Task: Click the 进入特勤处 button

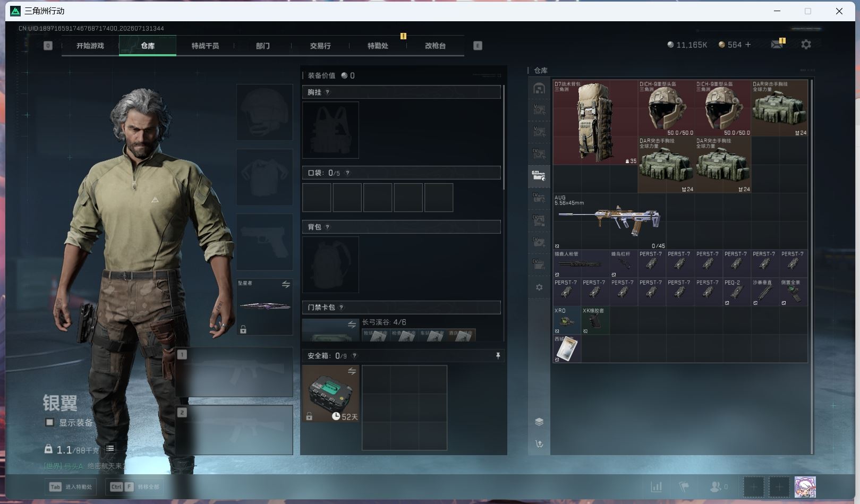Action: [x=71, y=486]
